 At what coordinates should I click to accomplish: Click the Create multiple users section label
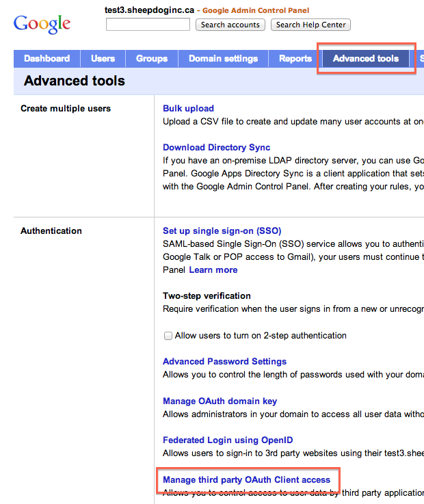pyautogui.click(x=66, y=109)
